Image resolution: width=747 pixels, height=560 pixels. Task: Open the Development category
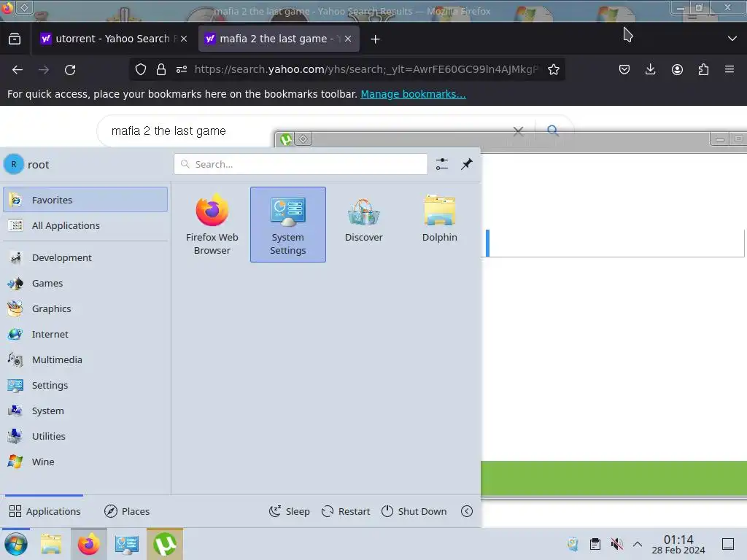pos(85,257)
